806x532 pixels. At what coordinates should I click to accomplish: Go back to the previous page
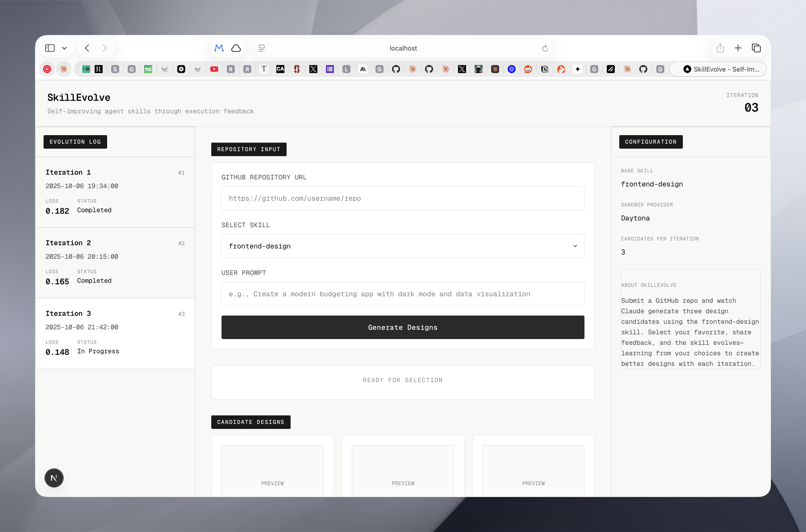tap(87, 48)
